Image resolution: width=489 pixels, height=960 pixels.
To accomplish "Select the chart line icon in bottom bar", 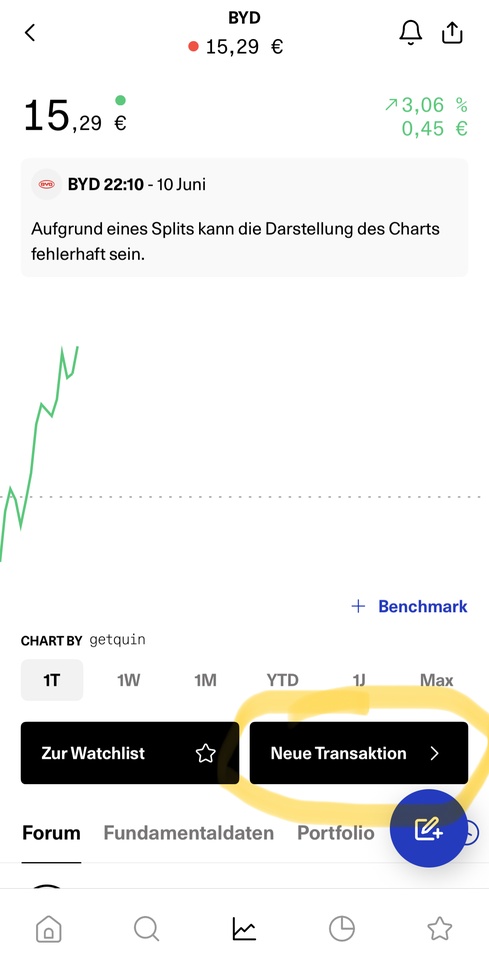I will 244,929.
